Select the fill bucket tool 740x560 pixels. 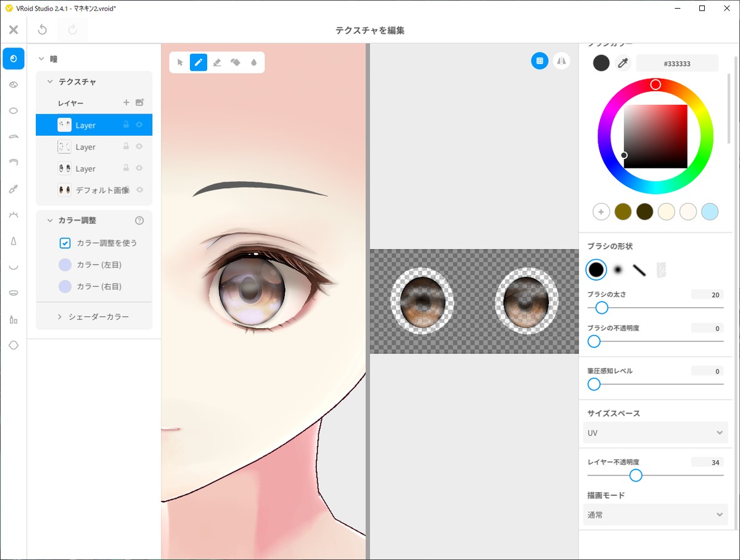point(235,62)
